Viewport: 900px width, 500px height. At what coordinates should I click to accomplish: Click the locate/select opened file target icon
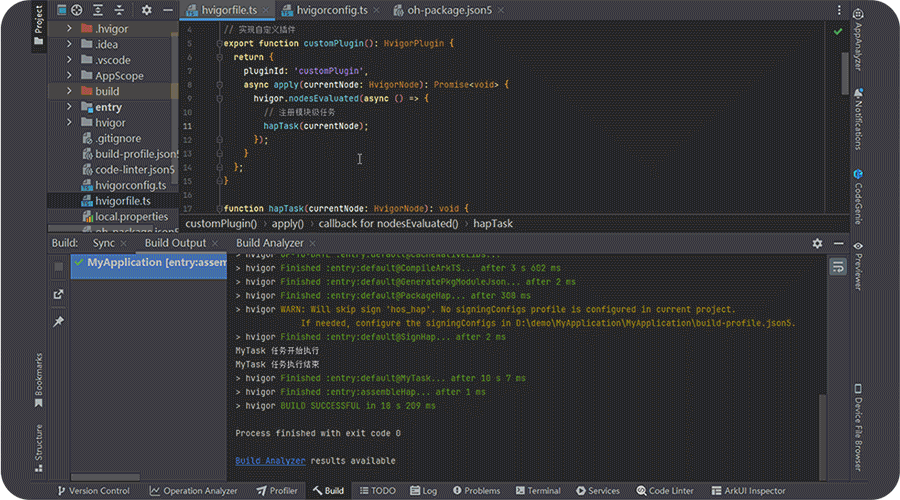pyautogui.click(x=77, y=10)
